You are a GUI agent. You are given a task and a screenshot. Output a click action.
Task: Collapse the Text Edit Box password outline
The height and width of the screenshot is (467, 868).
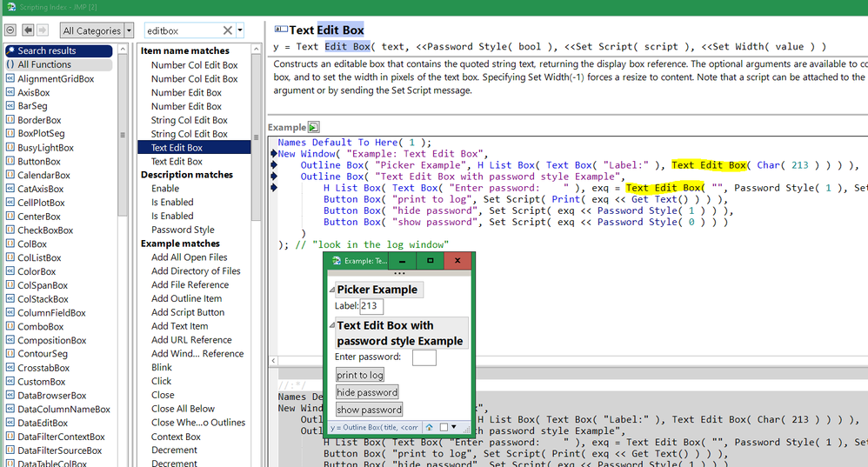click(x=331, y=325)
